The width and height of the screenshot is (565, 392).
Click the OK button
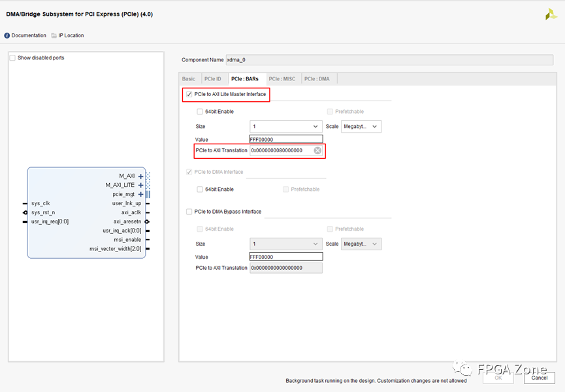(x=498, y=378)
